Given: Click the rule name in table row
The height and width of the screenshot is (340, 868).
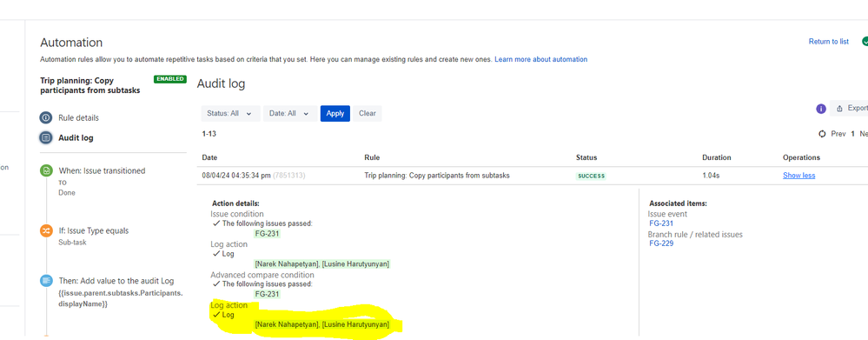Looking at the screenshot, I should [437, 176].
